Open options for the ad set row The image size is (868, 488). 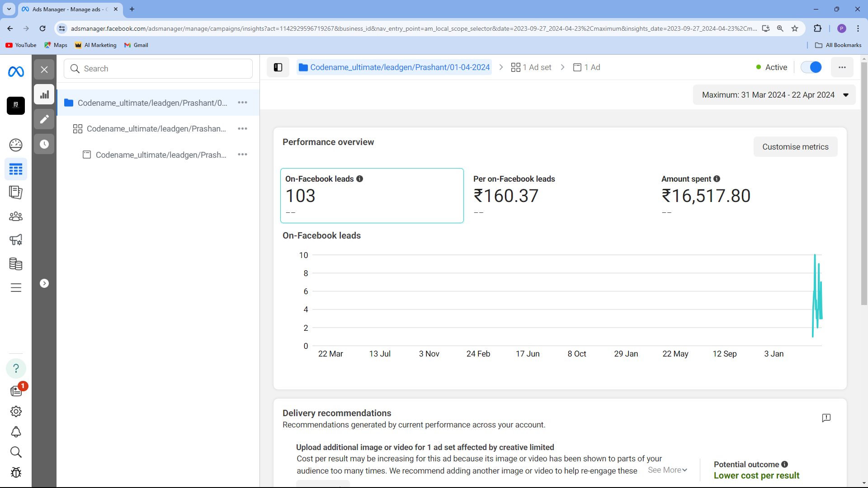coord(243,129)
